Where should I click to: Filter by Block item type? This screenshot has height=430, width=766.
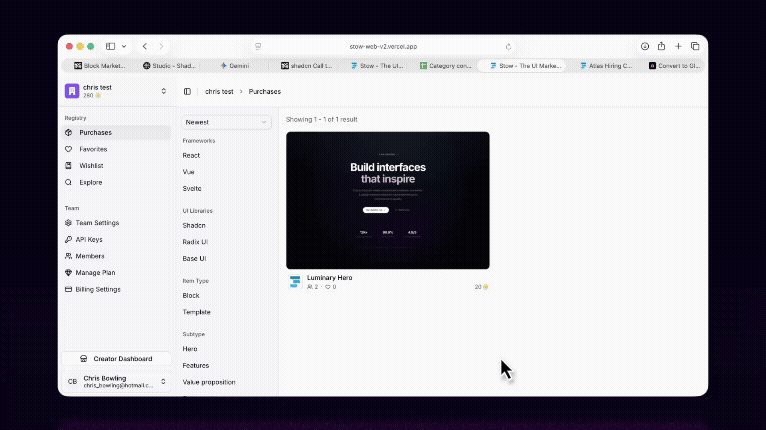(191, 296)
